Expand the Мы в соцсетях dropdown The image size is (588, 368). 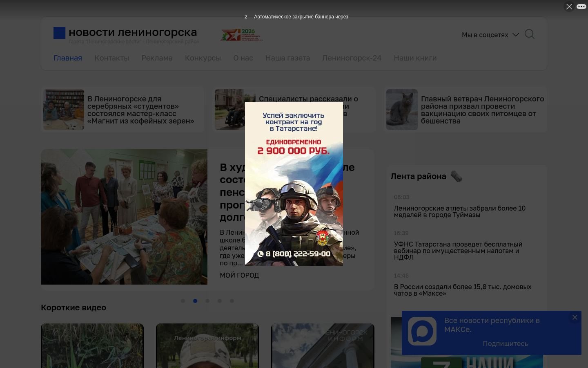pyautogui.click(x=490, y=35)
